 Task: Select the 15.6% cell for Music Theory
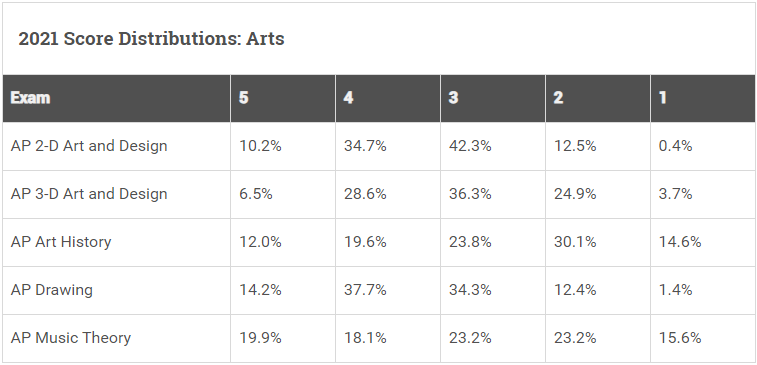680,337
